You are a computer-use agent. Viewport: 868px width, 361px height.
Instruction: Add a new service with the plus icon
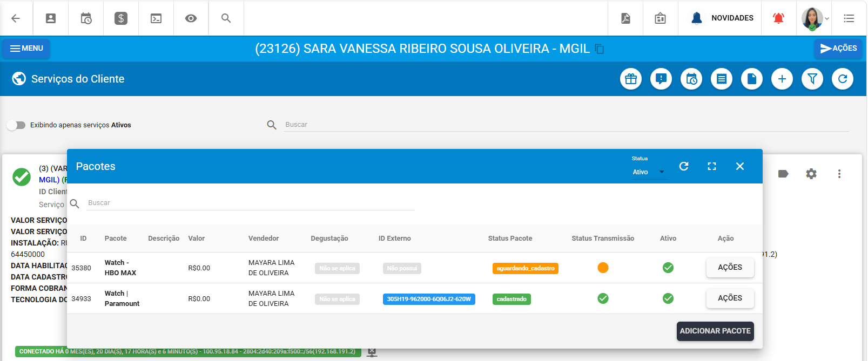point(782,79)
